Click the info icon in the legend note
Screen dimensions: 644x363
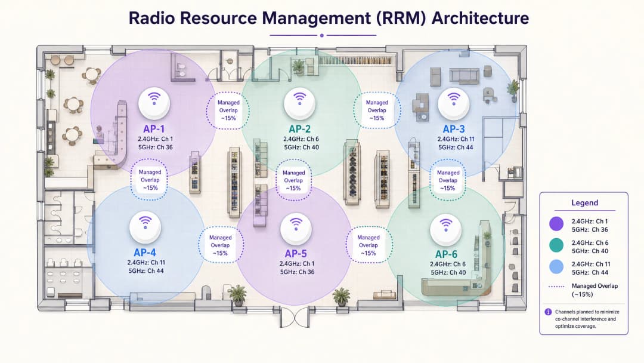tap(548, 312)
